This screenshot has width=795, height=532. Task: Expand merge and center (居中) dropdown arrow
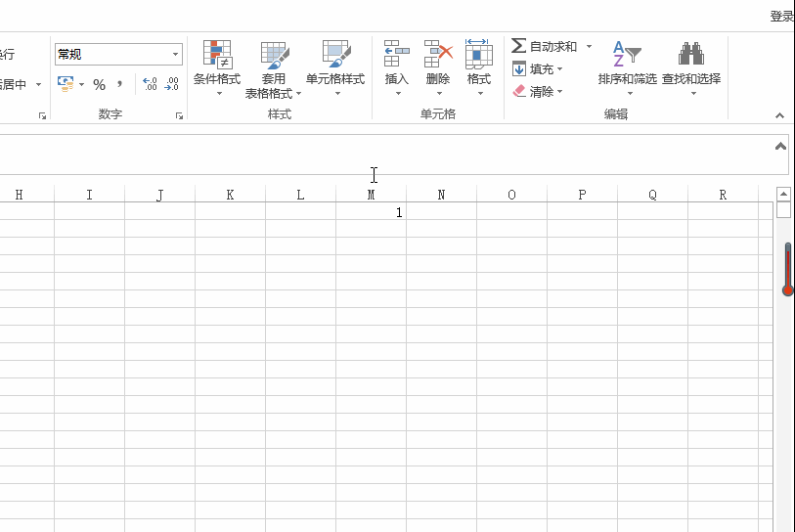click(x=38, y=84)
